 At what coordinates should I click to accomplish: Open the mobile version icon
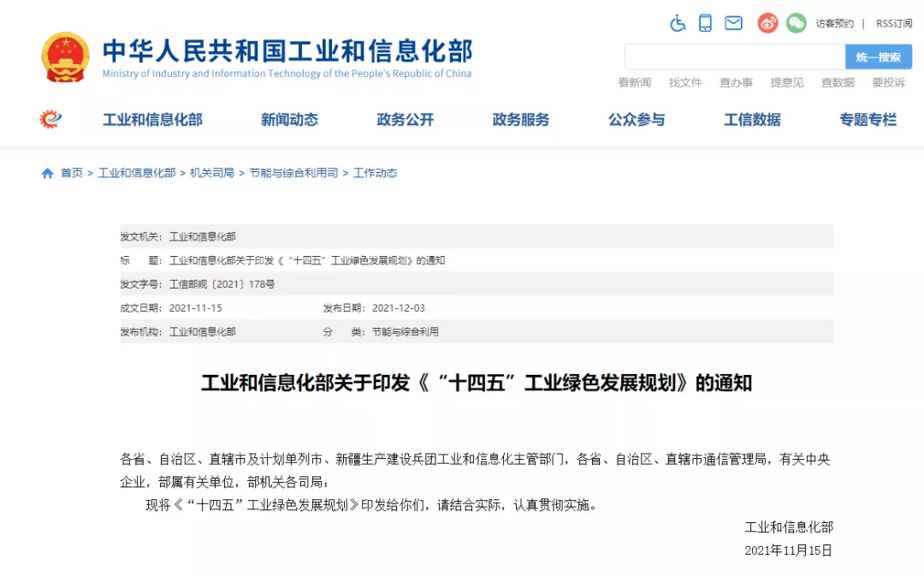pos(705,23)
